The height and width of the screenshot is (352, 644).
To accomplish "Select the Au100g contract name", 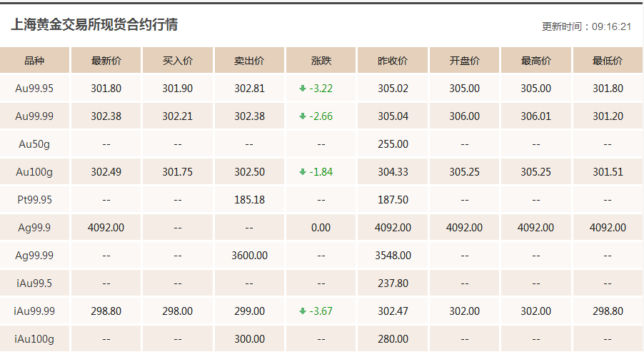I will coord(34,172).
